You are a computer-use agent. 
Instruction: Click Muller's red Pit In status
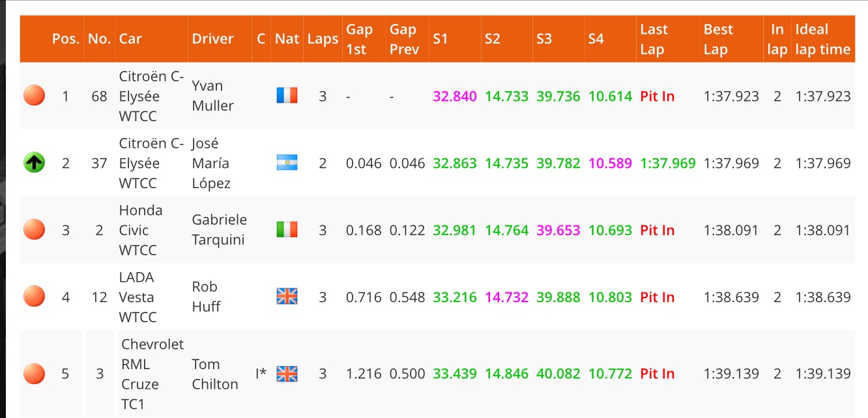[657, 96]
